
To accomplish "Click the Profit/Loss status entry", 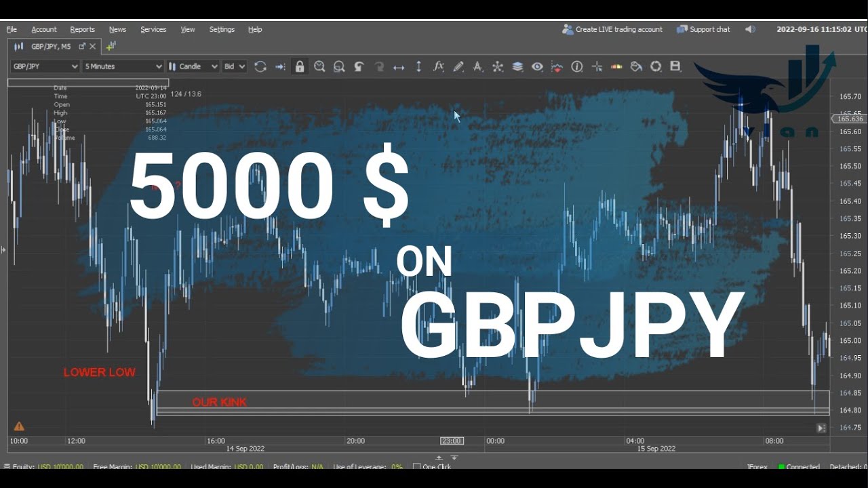I will pos(298,466).
